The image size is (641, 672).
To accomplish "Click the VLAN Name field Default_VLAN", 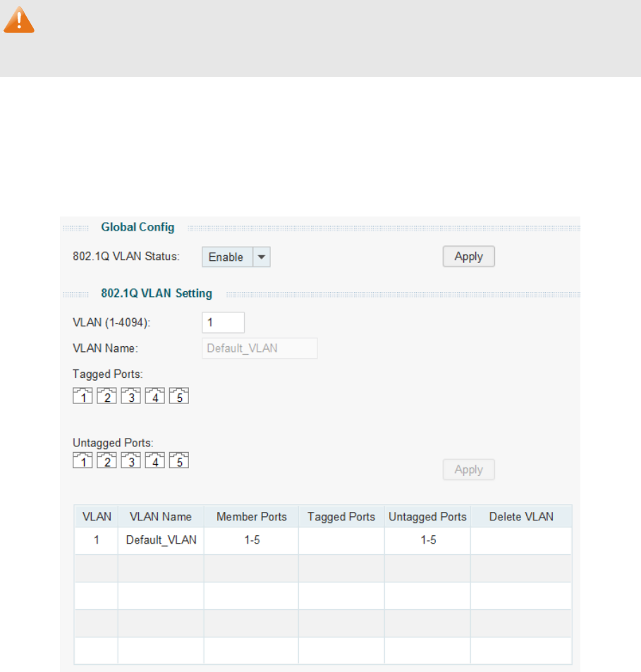I will [260, 348].
